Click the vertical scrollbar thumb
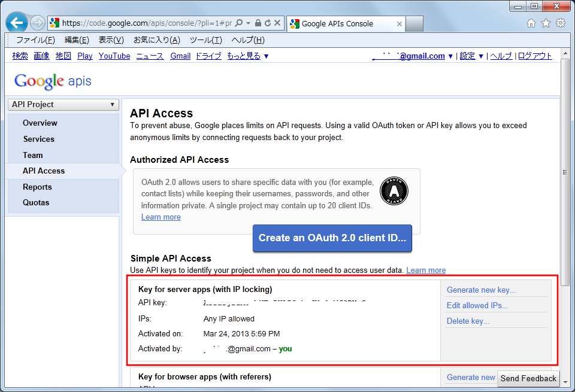575x392 pixels. (565, 172)
